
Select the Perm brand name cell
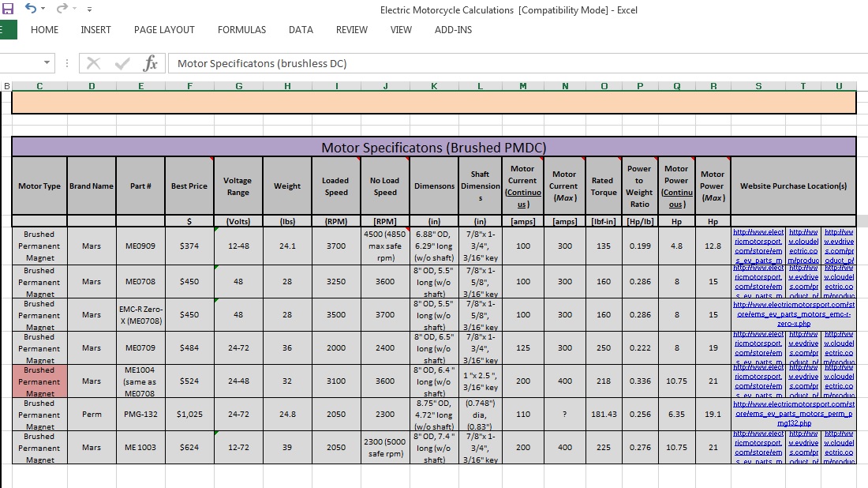click(x=92, y=415)
